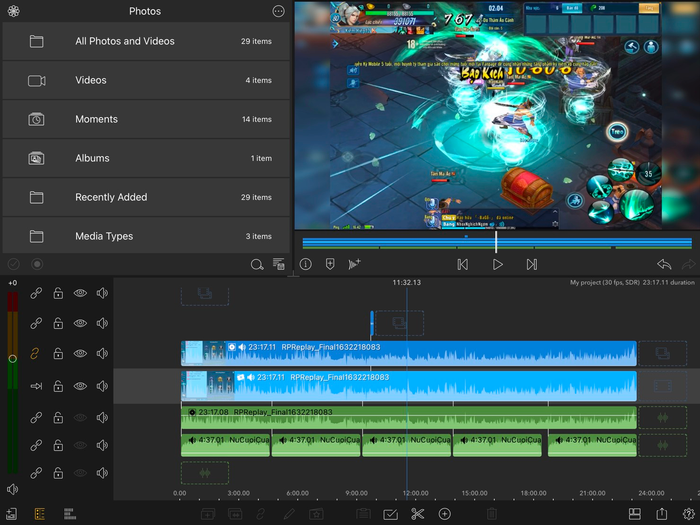Image resolution: width=700 pixels, height=525 pixels.
Task: Hide the yellow-linked overlay video track
Action: click(x=80, y=354)
